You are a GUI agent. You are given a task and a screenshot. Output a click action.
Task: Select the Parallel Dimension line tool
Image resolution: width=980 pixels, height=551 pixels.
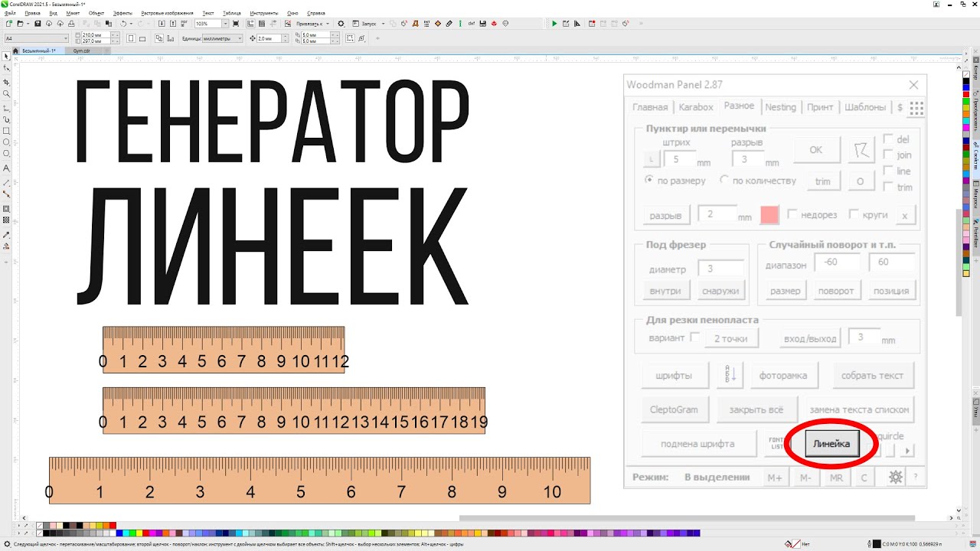tap(6, 182)
